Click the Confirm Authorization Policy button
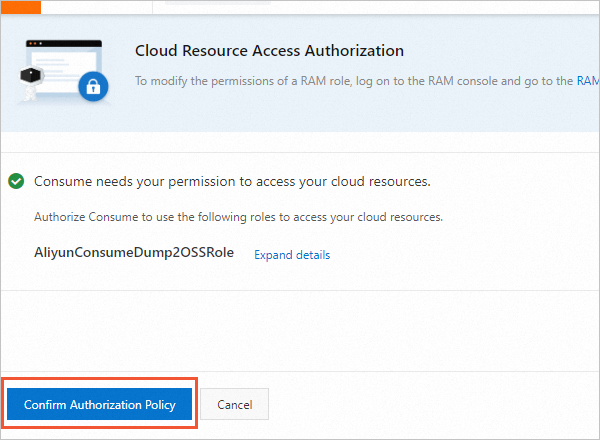Image resolution: width=600 pixels, height=440 pixels. tap(100, 405)
